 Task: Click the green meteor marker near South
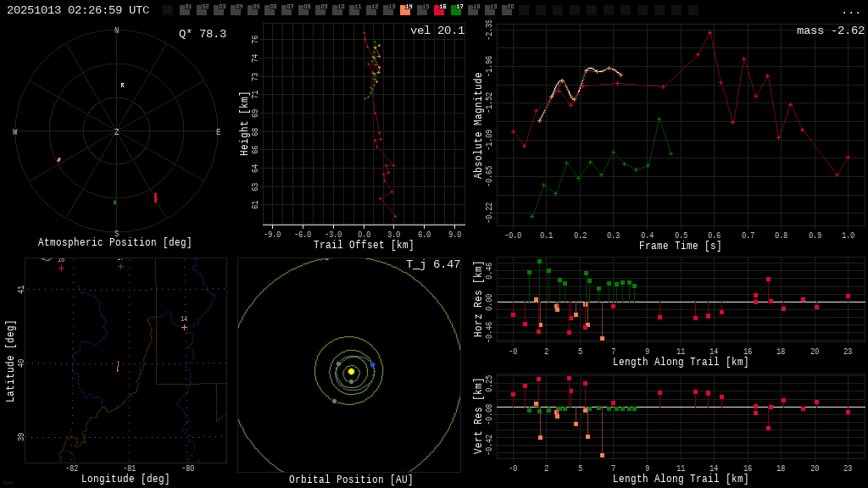pyautogui.click(x=115, y=202)
